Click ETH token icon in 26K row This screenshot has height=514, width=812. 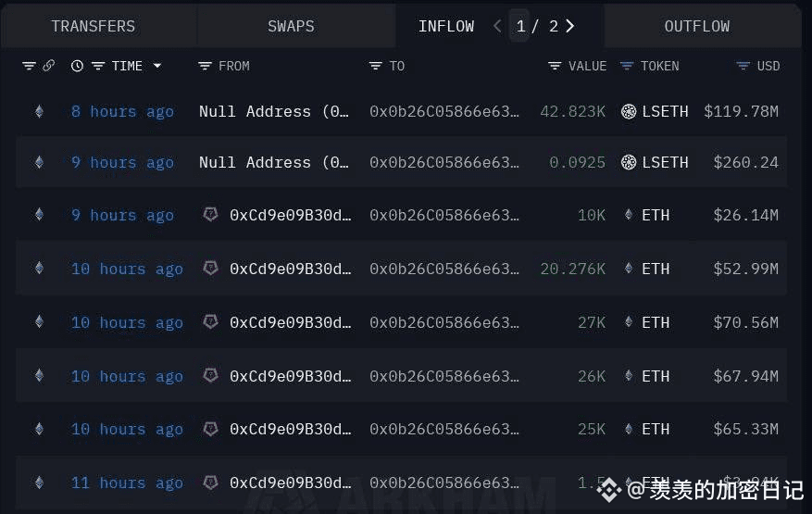pos(629,376)
